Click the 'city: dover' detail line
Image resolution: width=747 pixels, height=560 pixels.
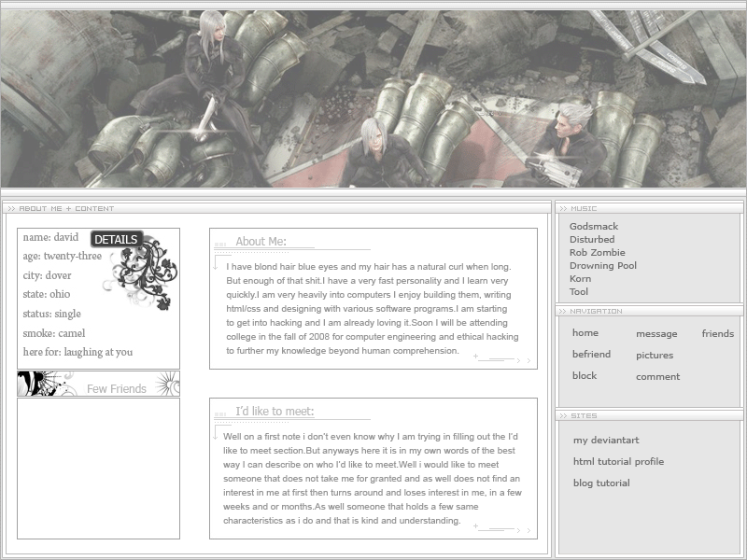tap(47, 275)
